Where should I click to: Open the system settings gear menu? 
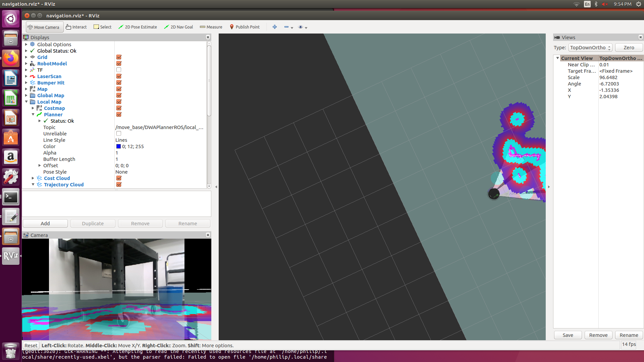pyautogui.click(x=639, y=4)
